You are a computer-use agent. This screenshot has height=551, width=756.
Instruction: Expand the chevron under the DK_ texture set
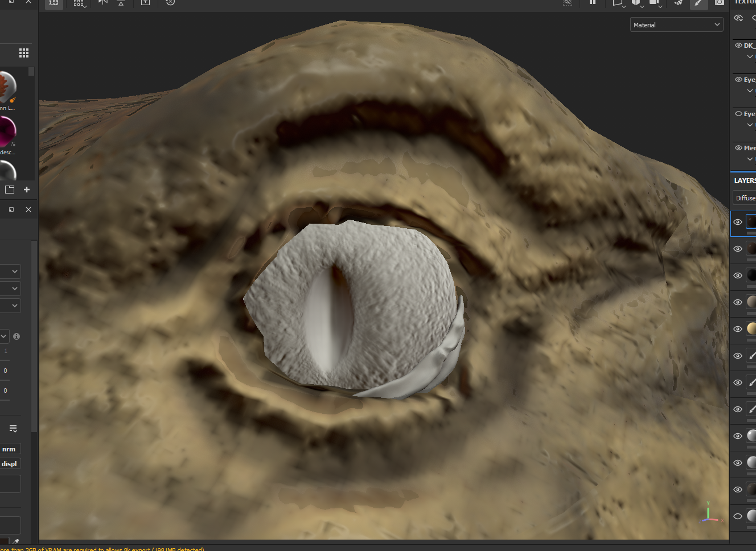coord(750,57)
